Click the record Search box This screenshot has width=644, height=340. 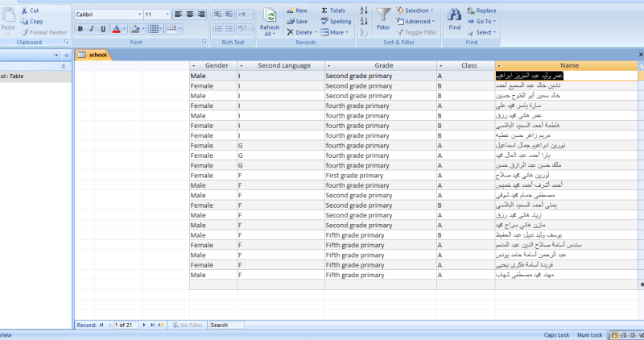tap(226, 325)
